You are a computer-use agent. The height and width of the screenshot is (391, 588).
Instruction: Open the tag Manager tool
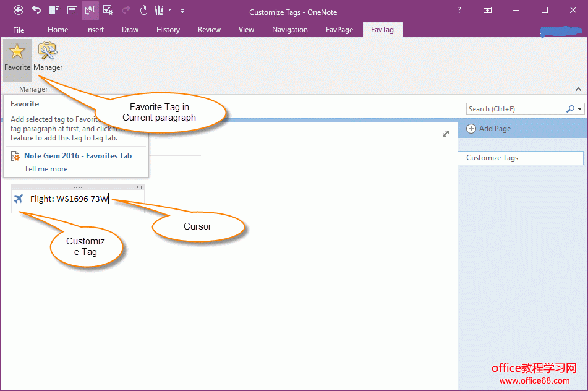point(48,57)
